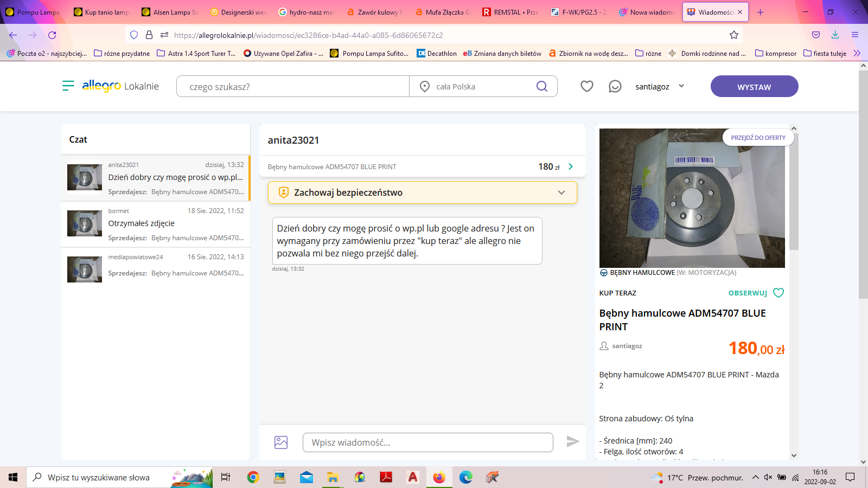Click the send message arrow icon

pos(572,441)
